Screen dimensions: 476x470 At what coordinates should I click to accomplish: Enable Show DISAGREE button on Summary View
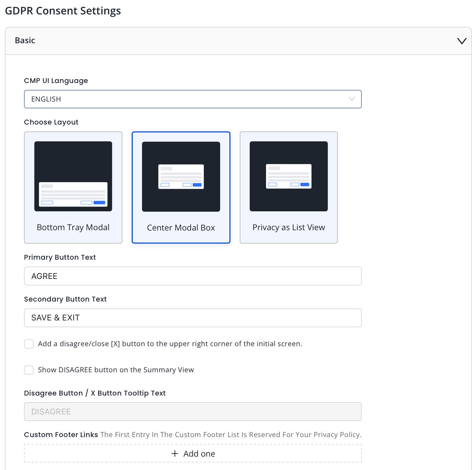[29, 370]
